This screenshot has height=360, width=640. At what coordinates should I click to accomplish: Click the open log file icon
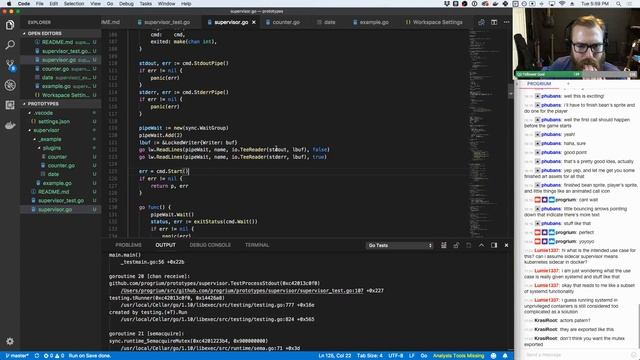[x=469, y=245]
